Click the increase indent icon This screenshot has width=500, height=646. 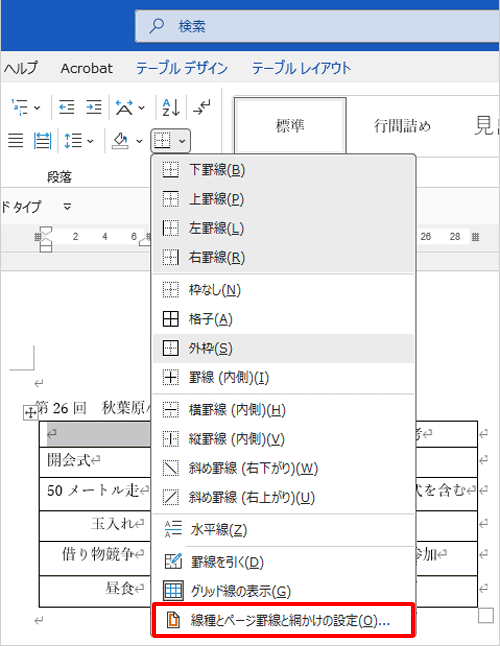point(94,107)
